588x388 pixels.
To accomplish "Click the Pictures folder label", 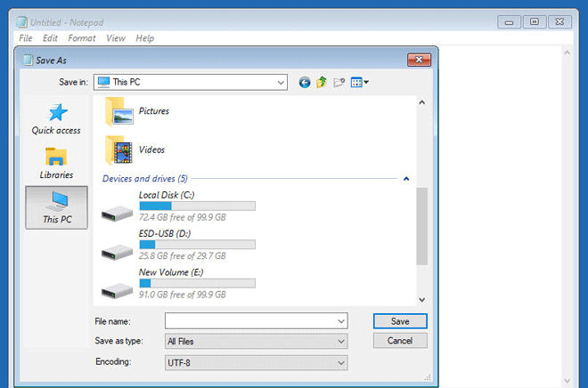I will coord(154,111).
